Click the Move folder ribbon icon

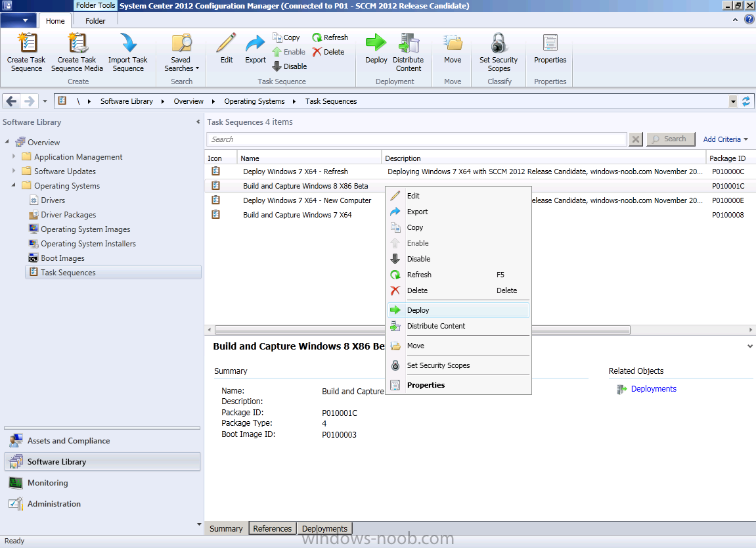[x=453, y=43]
